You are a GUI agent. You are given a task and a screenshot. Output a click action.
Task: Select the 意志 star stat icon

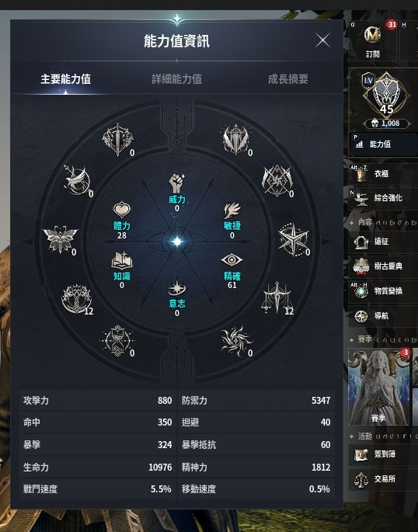tap(177, 288)
